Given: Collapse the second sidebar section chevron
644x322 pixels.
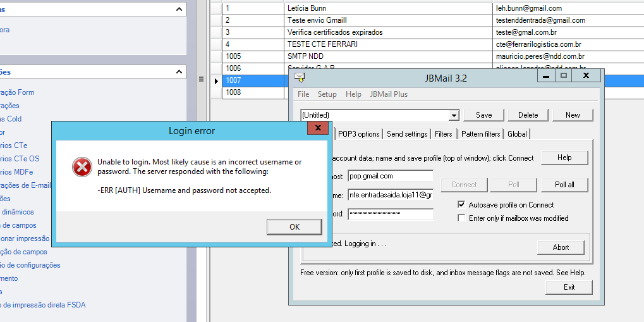Looking at the screenshot, I should [179, 72].
